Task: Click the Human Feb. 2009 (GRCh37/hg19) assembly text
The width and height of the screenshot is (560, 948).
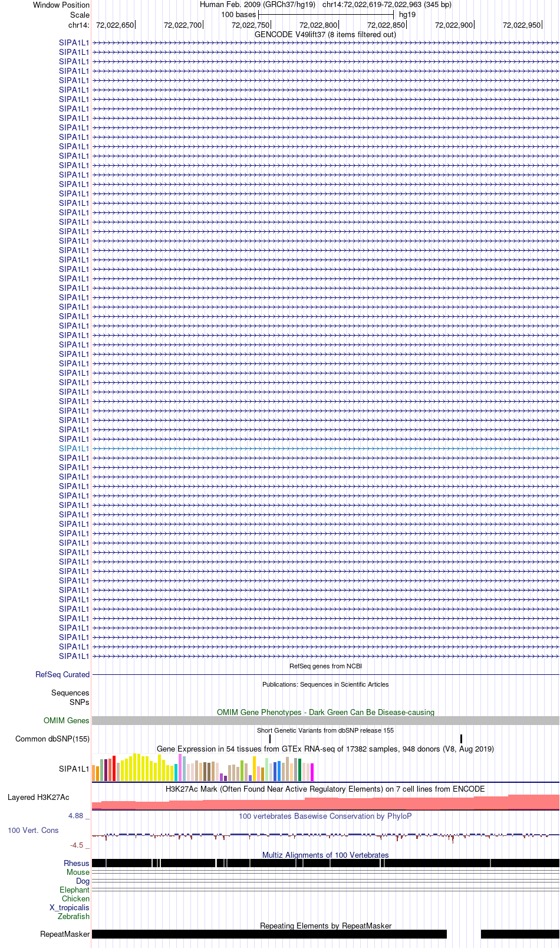Action: pyautogui.click(x=258, y=5)
